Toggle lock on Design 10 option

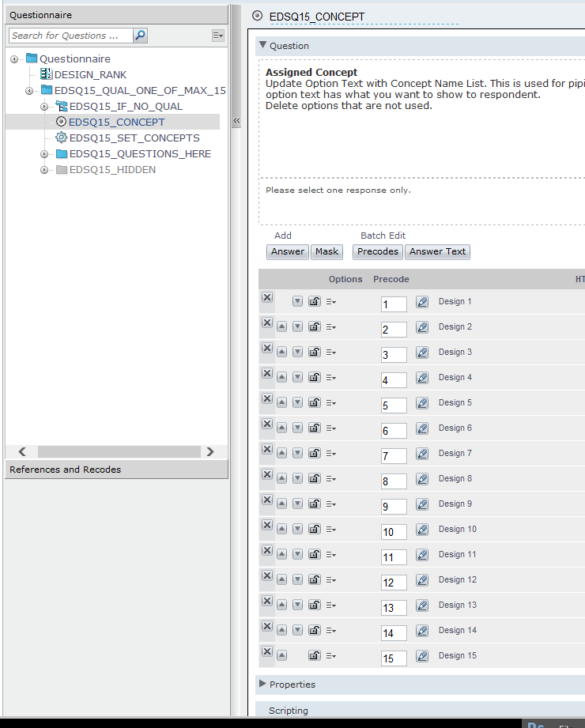click(x=315, y=530)
